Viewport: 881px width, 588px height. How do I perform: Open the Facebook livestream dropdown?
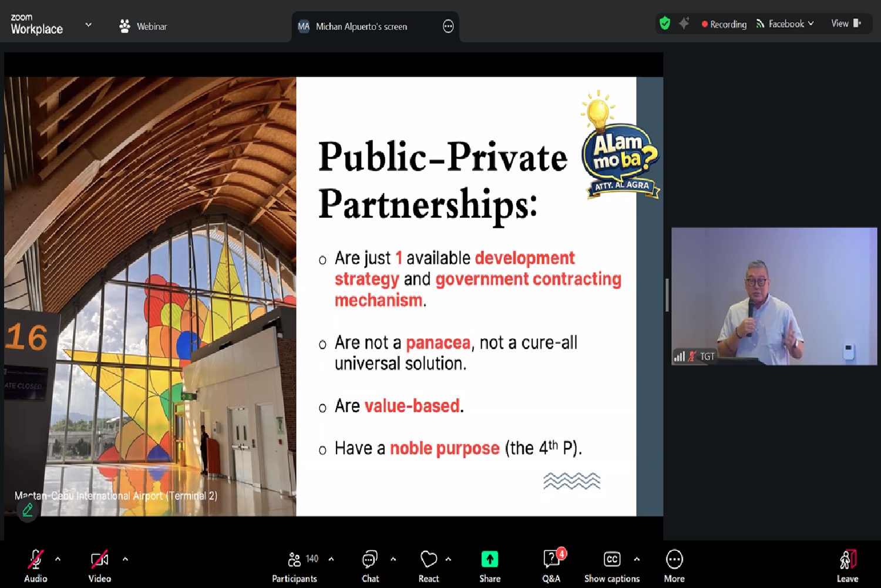click(785, 24)
